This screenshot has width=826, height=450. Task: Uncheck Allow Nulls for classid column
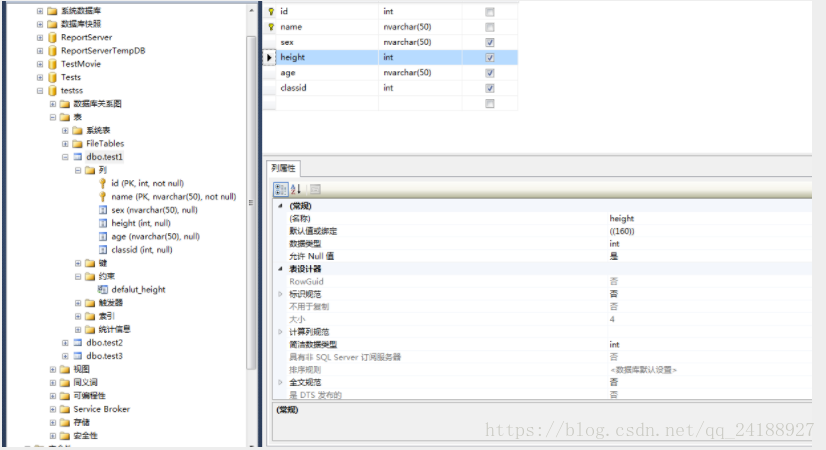click(490, 88)
